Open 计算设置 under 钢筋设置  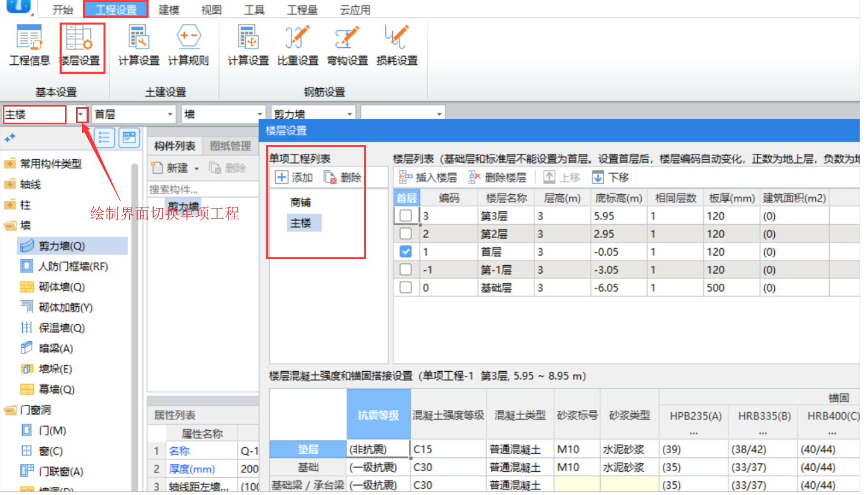coord(248,47)
